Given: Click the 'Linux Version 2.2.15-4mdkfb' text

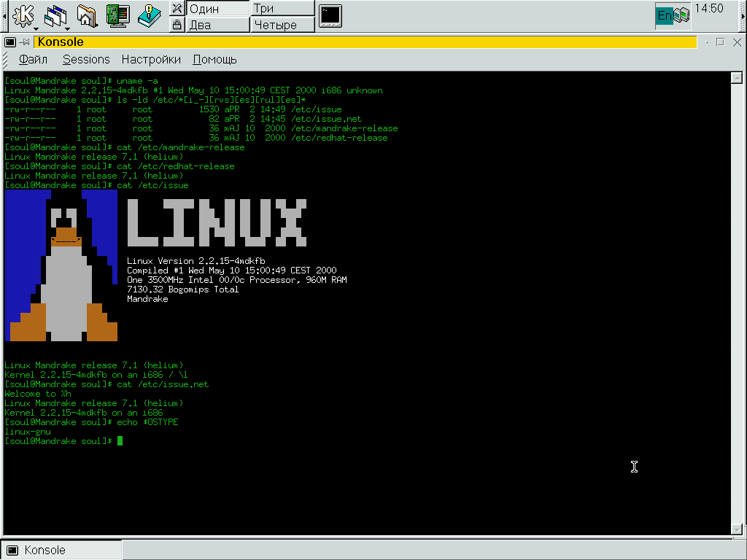Looking at the screenshot, I should (196, 261).
